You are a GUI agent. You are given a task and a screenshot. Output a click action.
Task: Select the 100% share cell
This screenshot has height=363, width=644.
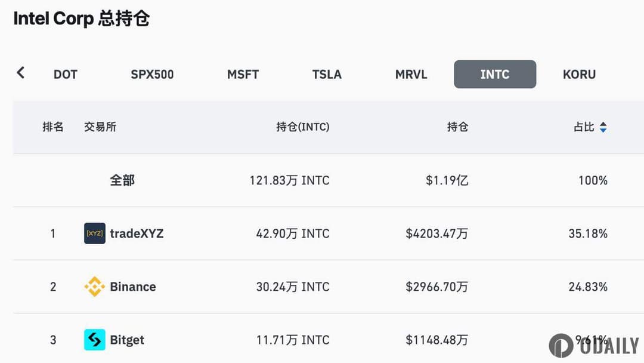(593, 180)
